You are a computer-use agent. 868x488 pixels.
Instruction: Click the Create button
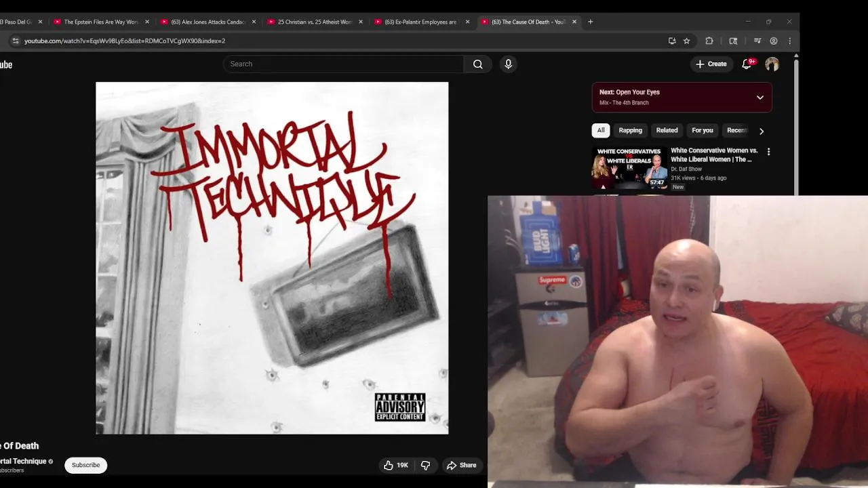click(711, 64)
